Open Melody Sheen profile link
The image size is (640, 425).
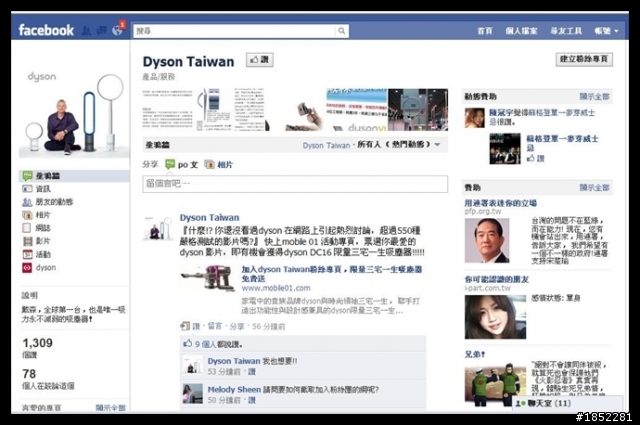click(x=234, y=390)
